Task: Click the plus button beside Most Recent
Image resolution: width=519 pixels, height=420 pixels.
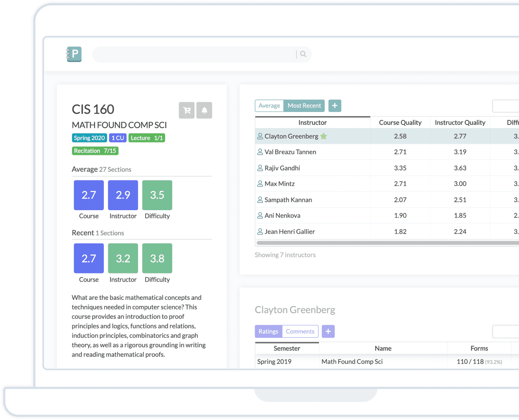Action: 335,106
